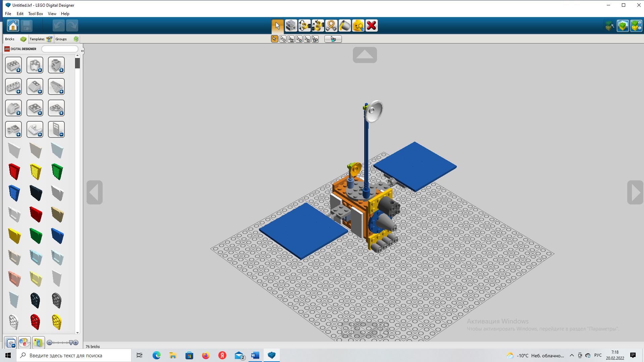Select the red X Delete tool

point(371,26)
